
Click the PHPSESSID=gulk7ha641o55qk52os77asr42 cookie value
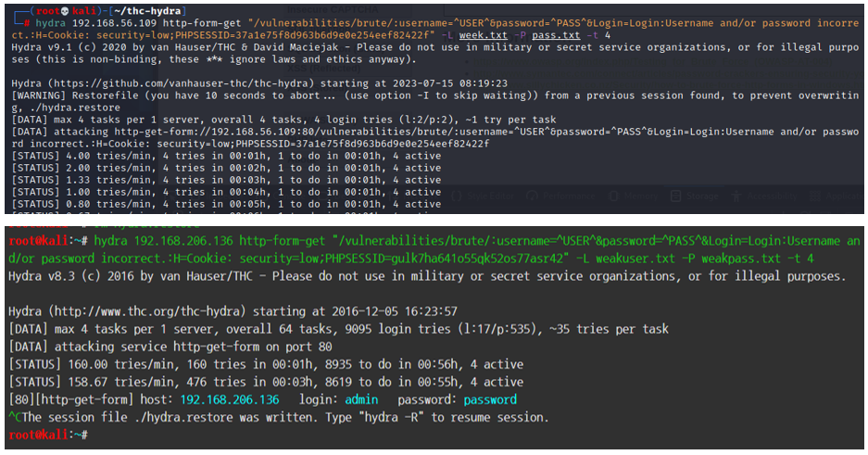click(x=445, y=259)
